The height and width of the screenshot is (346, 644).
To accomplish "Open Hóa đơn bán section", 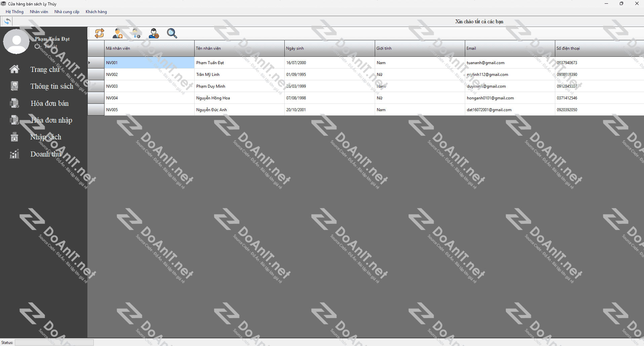I will pos(50,103).
